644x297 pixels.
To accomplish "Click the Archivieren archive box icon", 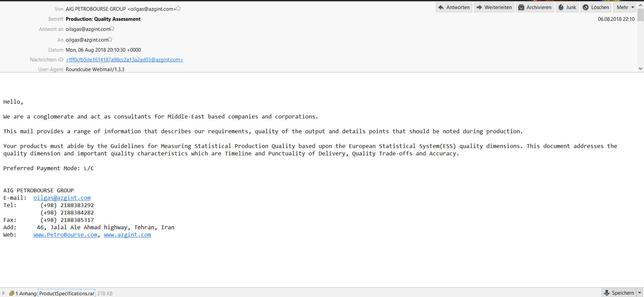I will pos(521,7).
